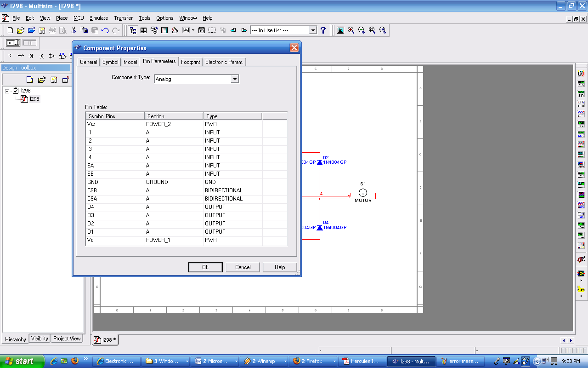The image size is (588, 368).
Task: Open the Grapher analysis icon
Action: tap(186, 30)
